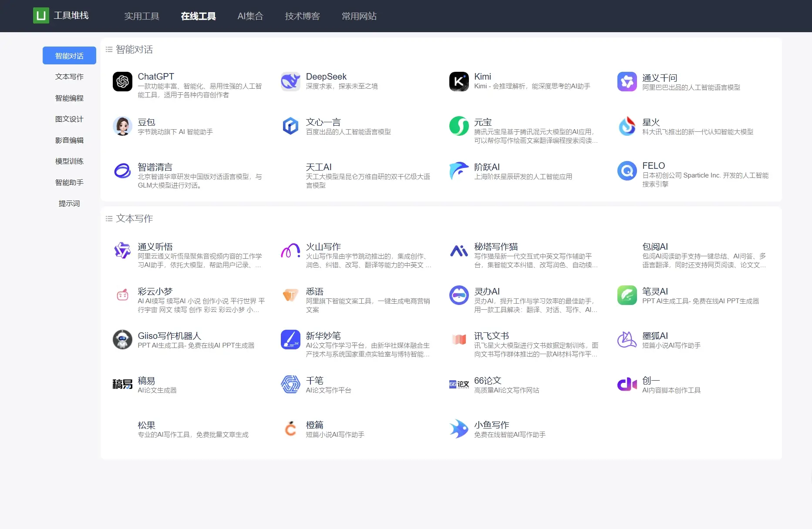Open the 文心一言 blue hexagon icon
812x529 pixels.
[x=290, y=127]
